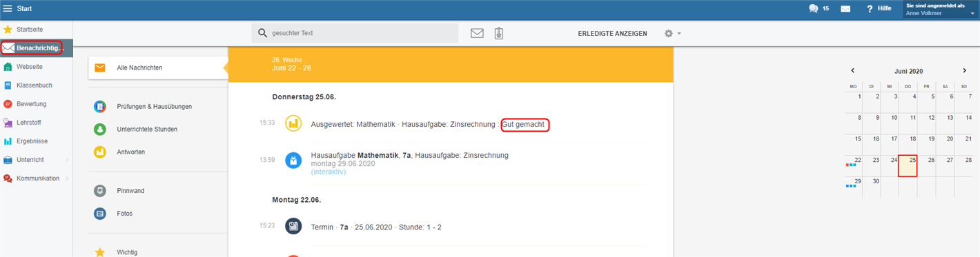The image size is (980, 257).
Task: Select June 1 in the calendar
Action: click(854, 101)
